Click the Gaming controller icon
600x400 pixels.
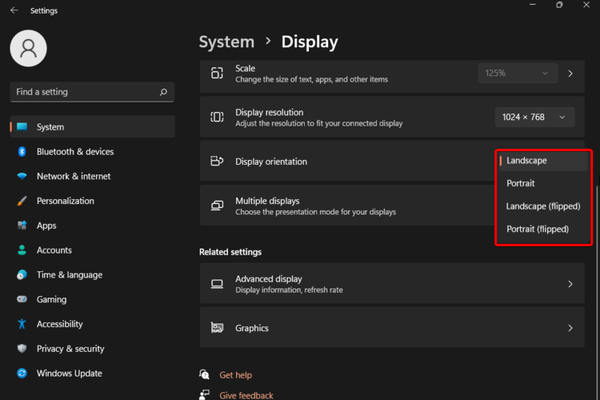[22, 299]
